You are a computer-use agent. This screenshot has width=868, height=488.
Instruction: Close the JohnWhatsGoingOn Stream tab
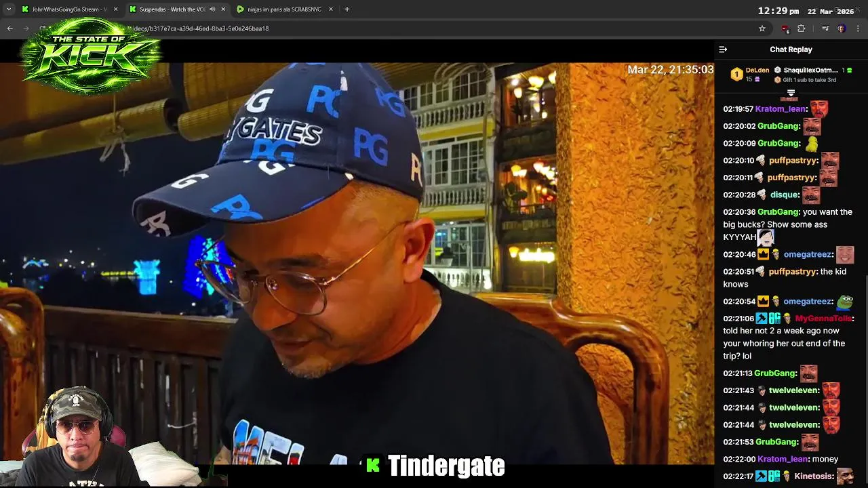click(115, 9)
